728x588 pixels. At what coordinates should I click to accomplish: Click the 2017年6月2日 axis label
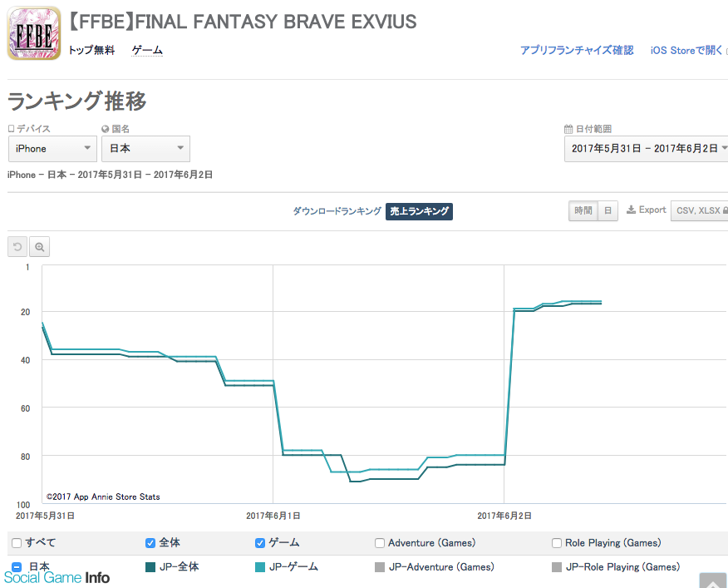click(504, 516)
